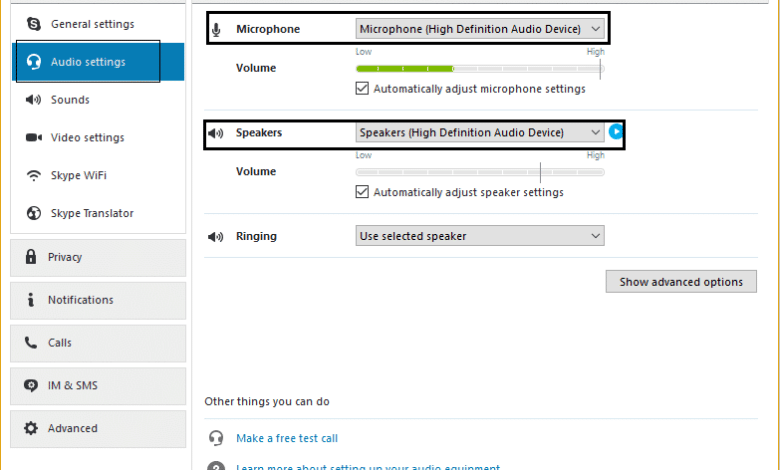
Task: Expand the IM & SMS section
Action: (x=98, y=386)
